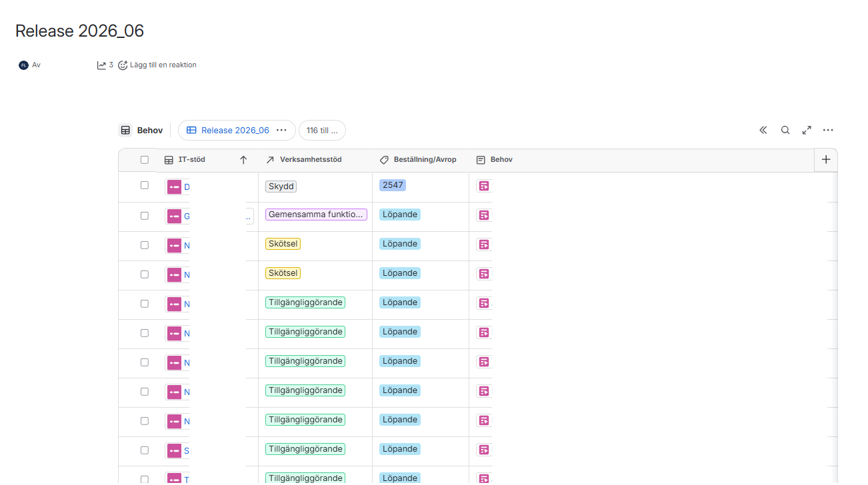Click the pink IT-stöd icon in first row
Image resolution: width=868 pixels, height=485 pixels.
(x=174, y=187)
